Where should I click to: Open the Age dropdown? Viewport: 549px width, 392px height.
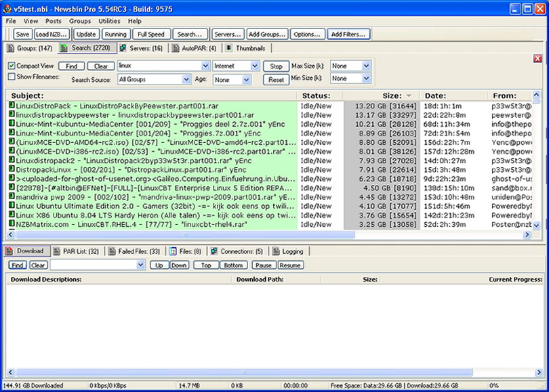tap(246, 80)
